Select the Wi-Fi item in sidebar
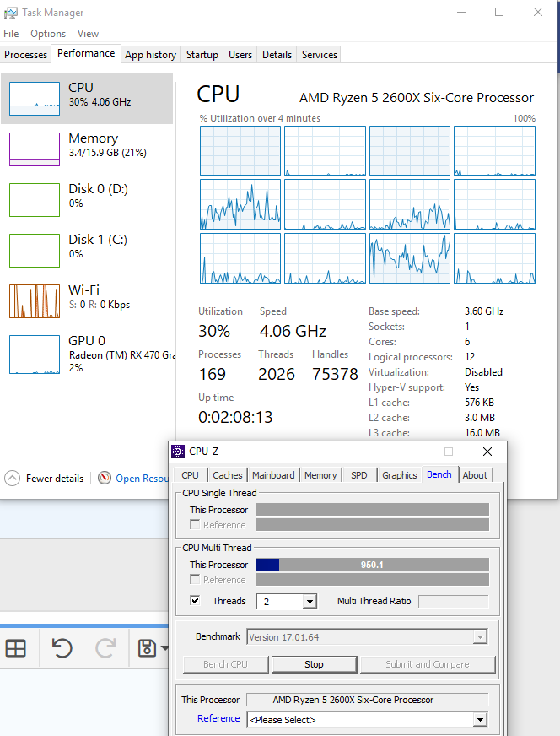The height and width of the screenshot is (736, 560). [87, 301]
